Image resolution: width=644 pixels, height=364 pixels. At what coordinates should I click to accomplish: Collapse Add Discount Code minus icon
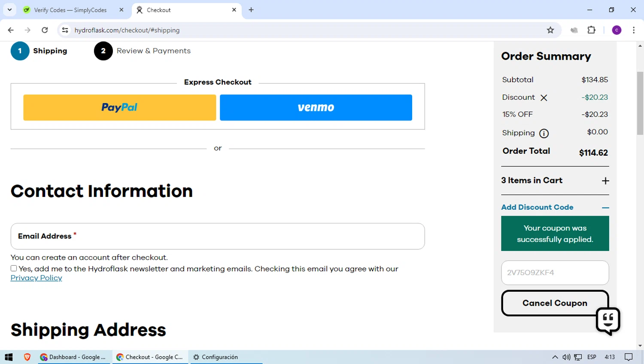605,208
